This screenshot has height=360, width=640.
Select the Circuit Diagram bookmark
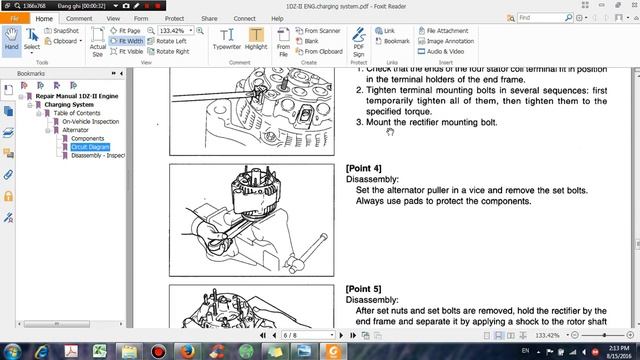(x=90, y=147)
